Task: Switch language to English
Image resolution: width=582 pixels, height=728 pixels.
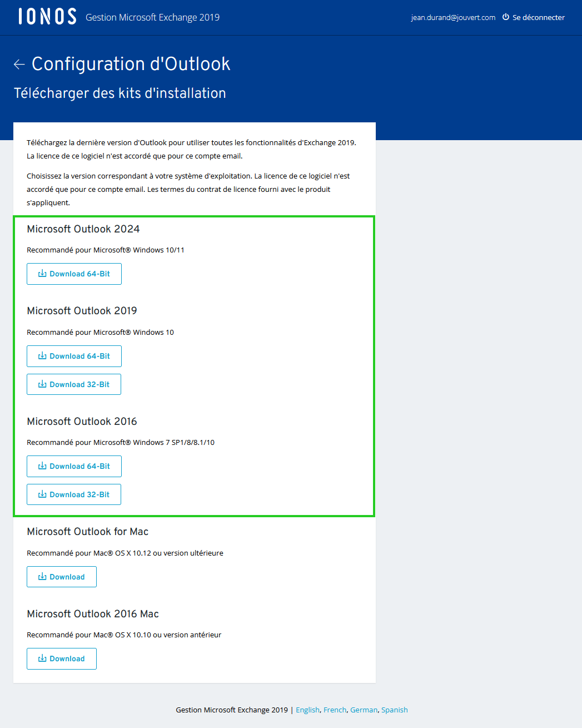Action: (307, 710)
